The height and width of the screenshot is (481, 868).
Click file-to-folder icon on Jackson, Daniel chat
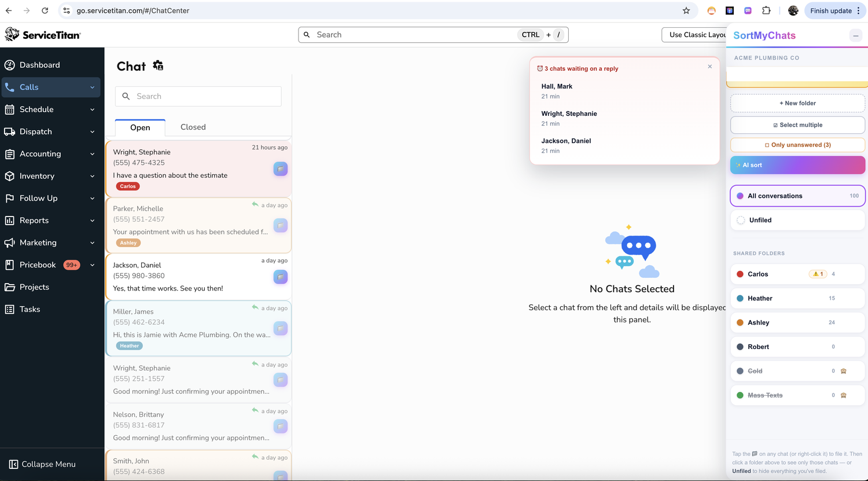[x=281, y=277]
